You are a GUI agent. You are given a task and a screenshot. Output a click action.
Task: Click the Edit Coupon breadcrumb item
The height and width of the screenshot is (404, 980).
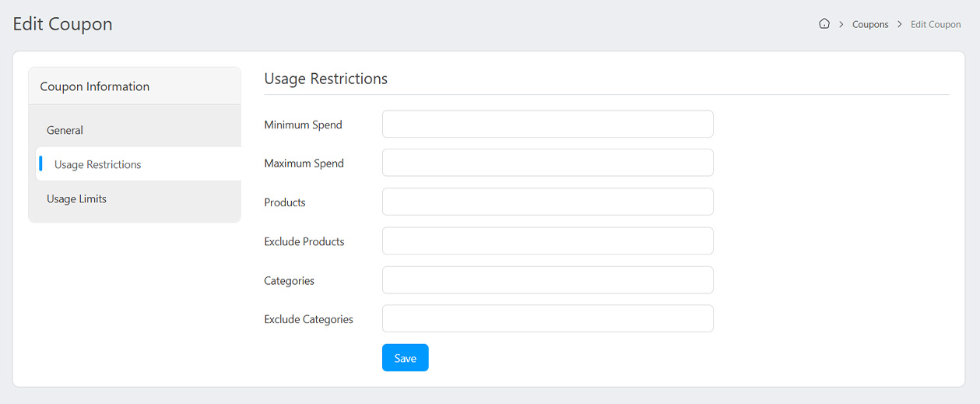936,24
